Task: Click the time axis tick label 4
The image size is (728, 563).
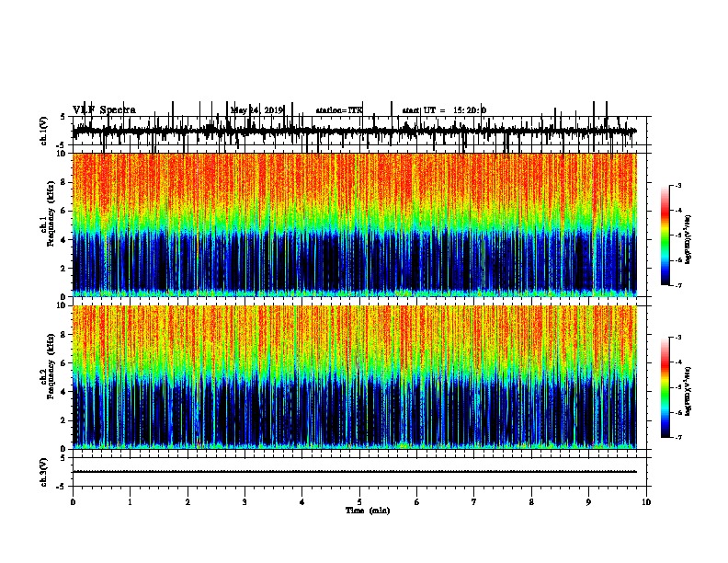Action: (x=302, y=502)
